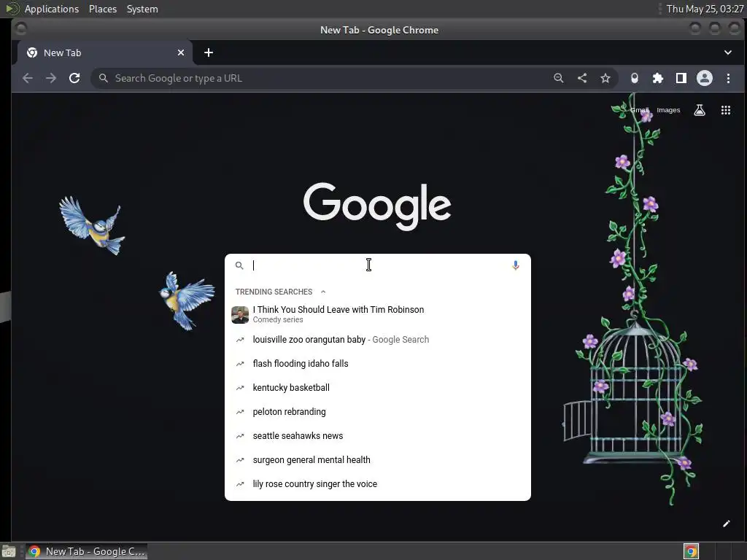Open a new tab with plus button

click(x=209, y=52)
